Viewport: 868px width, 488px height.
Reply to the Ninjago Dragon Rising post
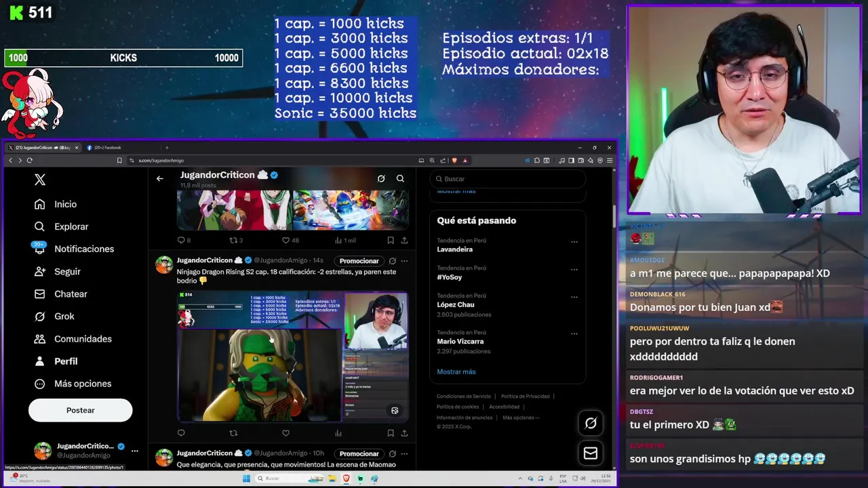click(x=181, y=433)
